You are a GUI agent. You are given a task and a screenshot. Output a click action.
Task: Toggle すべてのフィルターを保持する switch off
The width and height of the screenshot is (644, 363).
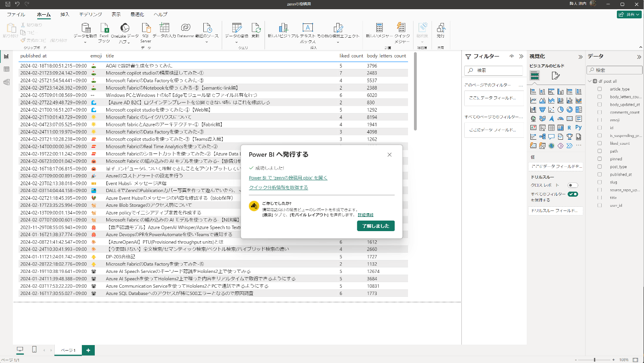pos(573,194)
